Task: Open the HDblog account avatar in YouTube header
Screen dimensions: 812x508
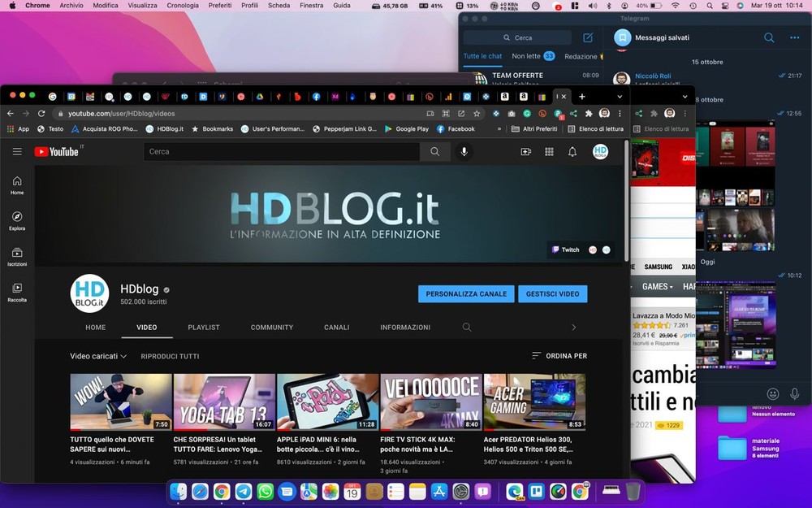Action: point(600,151)
